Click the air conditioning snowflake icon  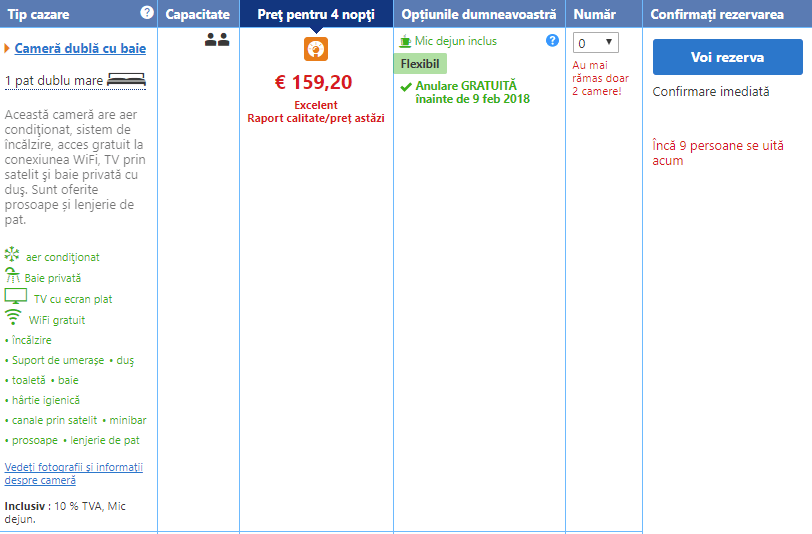(x=12, y=256)
